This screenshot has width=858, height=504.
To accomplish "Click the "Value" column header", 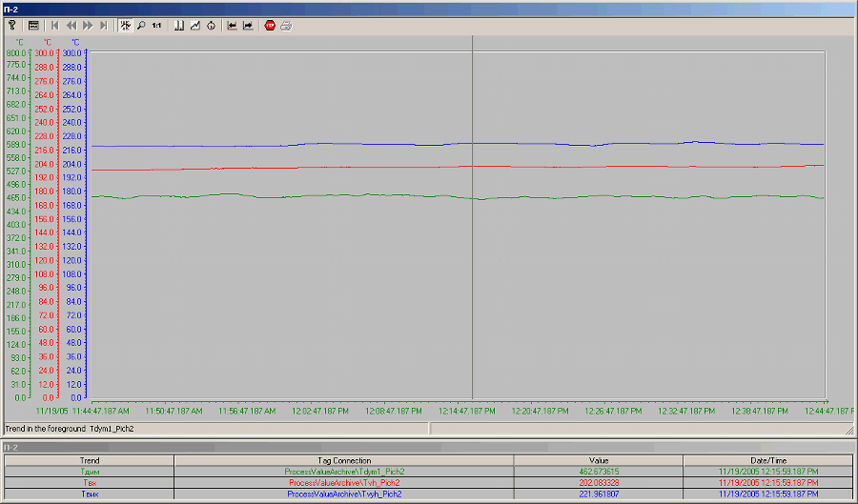I will tap(598, 460).
